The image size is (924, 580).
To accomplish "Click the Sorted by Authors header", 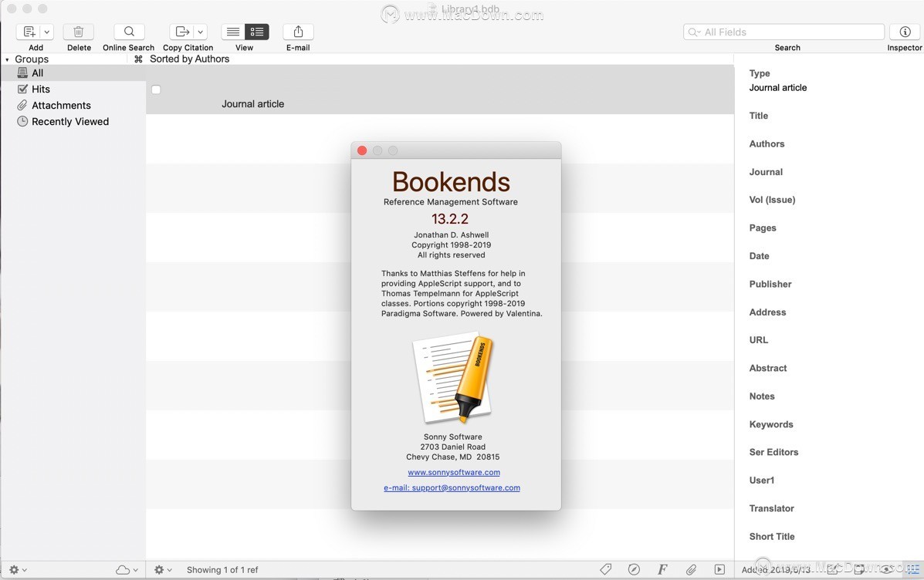I will click(x=189, y=59).
